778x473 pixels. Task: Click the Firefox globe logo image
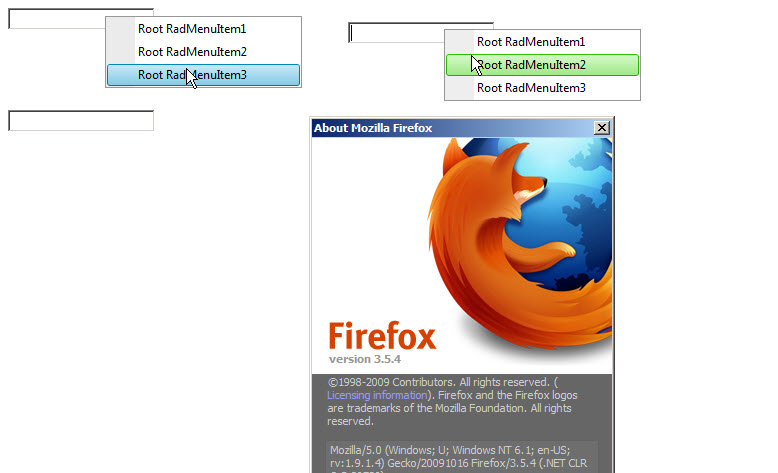[x=519, y=243]
